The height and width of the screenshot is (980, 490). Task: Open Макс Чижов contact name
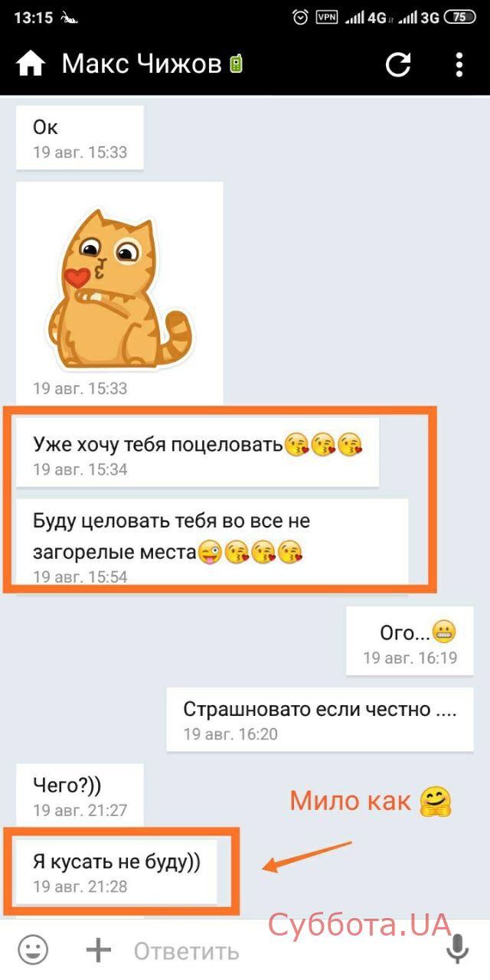pyautogui.click(x=142, y=64)
